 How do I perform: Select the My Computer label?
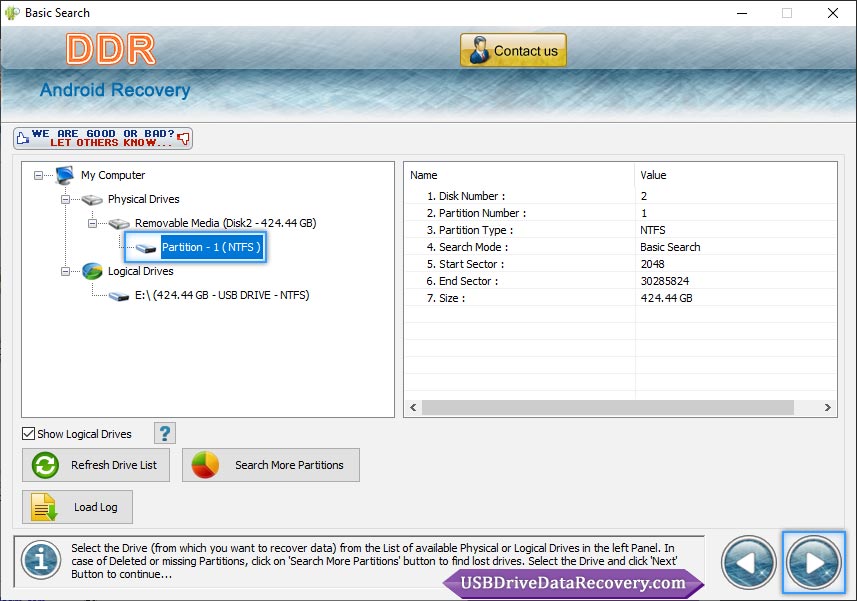click(x=113, y=175)
